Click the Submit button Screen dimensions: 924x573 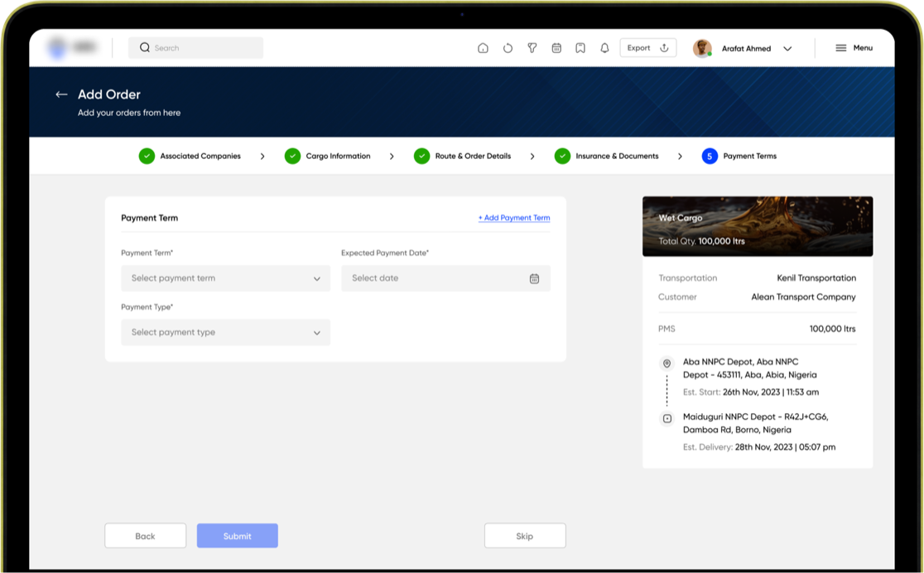(x=237, y=536)
